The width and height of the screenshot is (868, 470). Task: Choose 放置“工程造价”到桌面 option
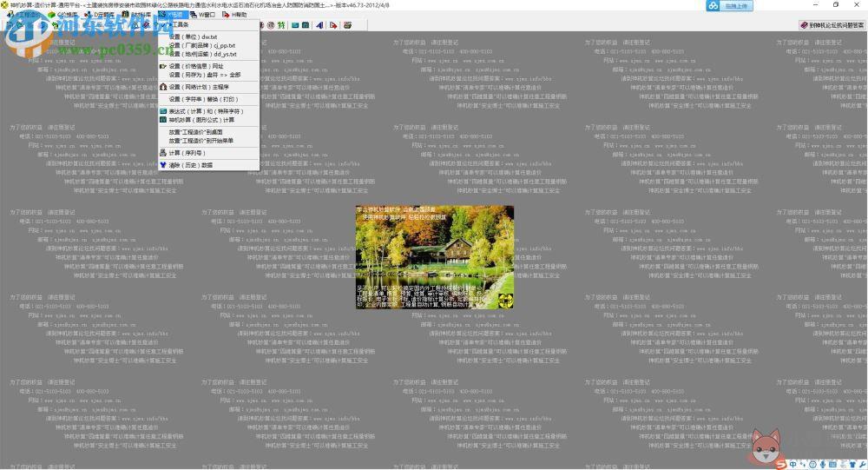coord(208,132)
